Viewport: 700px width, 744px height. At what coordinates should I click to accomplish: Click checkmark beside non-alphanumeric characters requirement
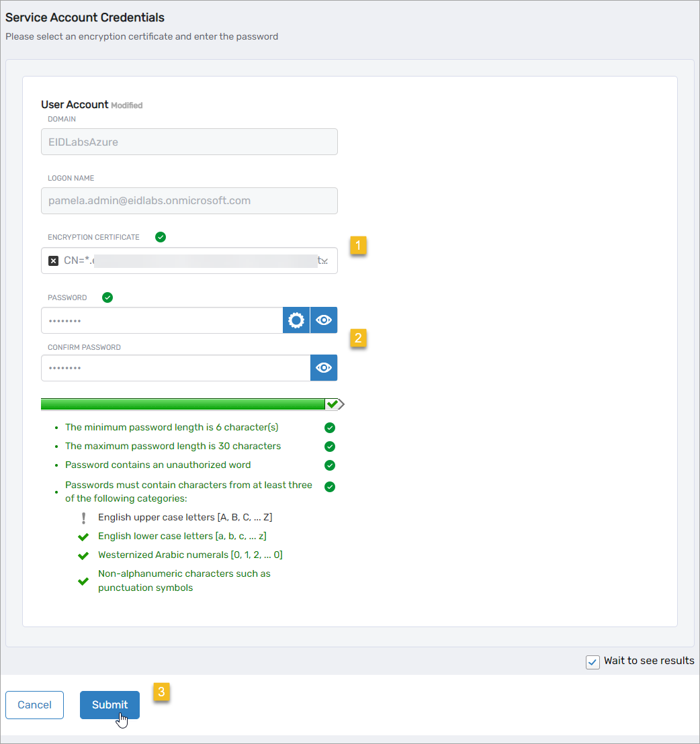(83, 579)
